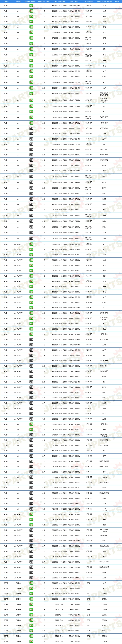Click petrol icon in A4 Avant BGB, BWE, BWT row
The height and width of the screenshot is (644, 122).
pyautogui.click(x=31, y=318)
